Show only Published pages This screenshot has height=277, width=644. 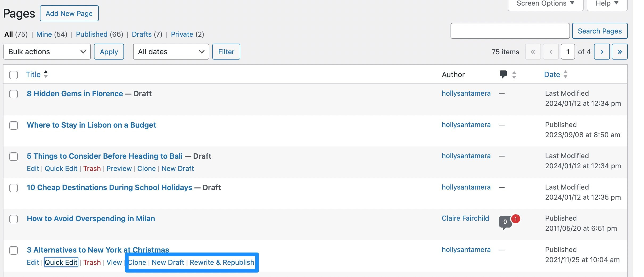[92, 34]
